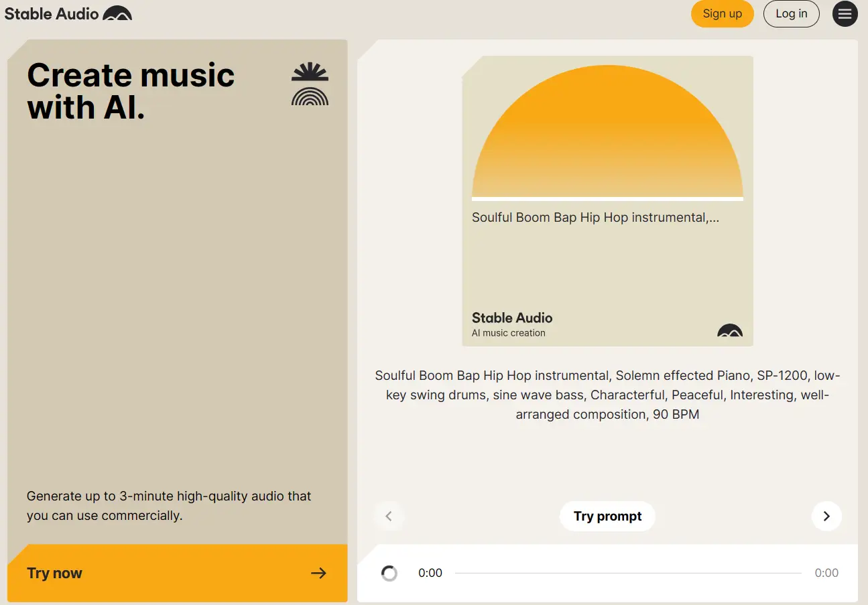Image resolution: width=868 pixels, height=605 pixels.
Task: Click the Stable Audio header title text
Action: 52,13
